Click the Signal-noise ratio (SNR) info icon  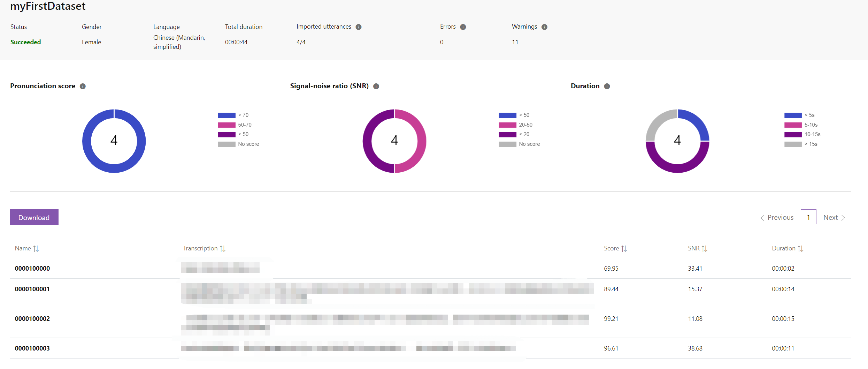(376, 86)
